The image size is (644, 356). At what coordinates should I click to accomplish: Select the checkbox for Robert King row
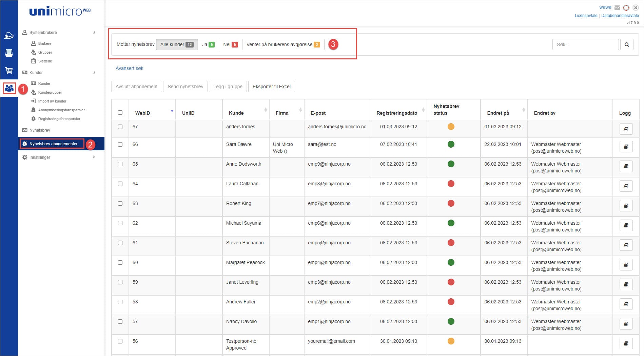(120, 204)
